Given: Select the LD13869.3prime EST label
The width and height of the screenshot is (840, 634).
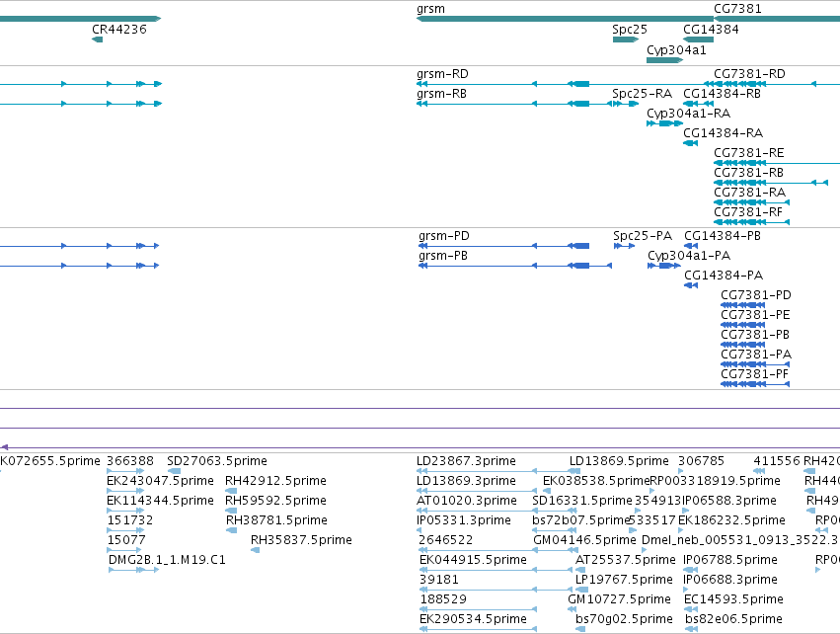Looking at the screenshot, I should (x=466, y=481).
